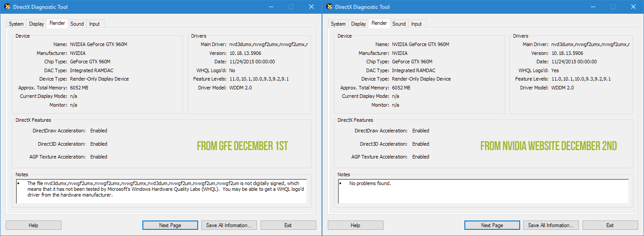Viewport: 644px width, 236px height.
Task: Click AGP Texture Acceleration Enabled in right window
Action: tap(421, 157)
